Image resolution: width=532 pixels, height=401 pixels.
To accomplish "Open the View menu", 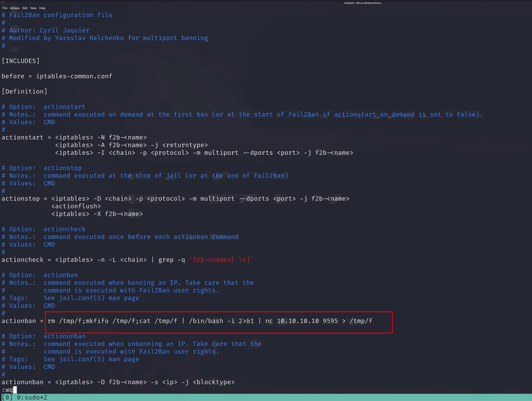I will pos(33,8).
